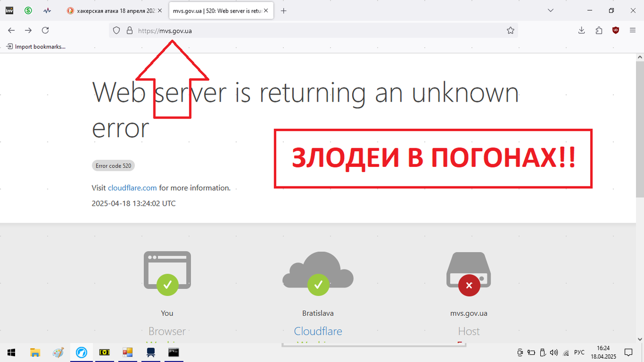
Task: Click Import bookmarks in bookmarks bar
Action: coord(36,46)
